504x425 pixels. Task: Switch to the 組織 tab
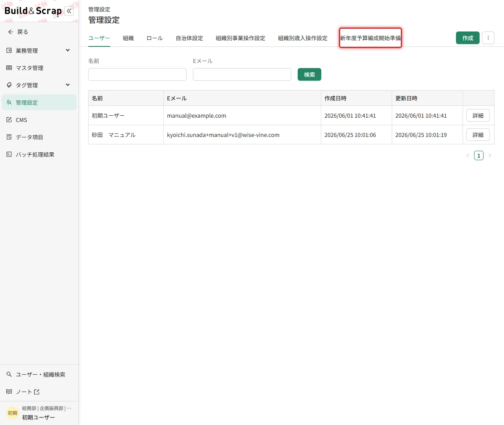coord(128,38)
